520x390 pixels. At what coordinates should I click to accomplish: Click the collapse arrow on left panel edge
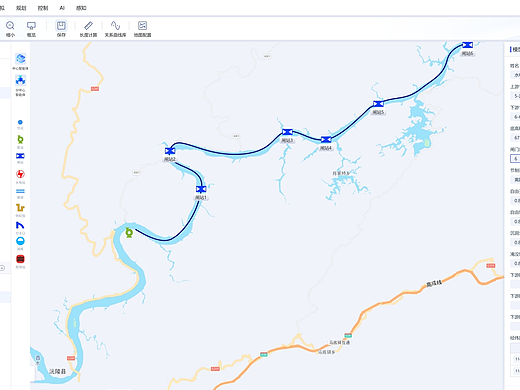[2, 268]
